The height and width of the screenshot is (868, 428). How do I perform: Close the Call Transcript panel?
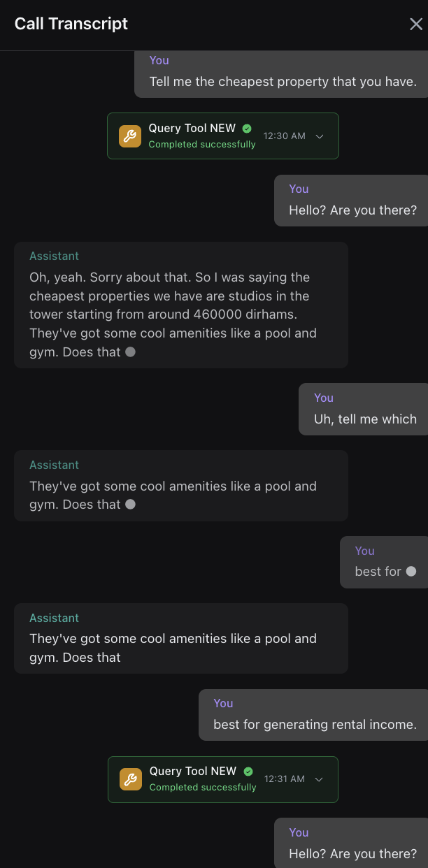(415, 24)
